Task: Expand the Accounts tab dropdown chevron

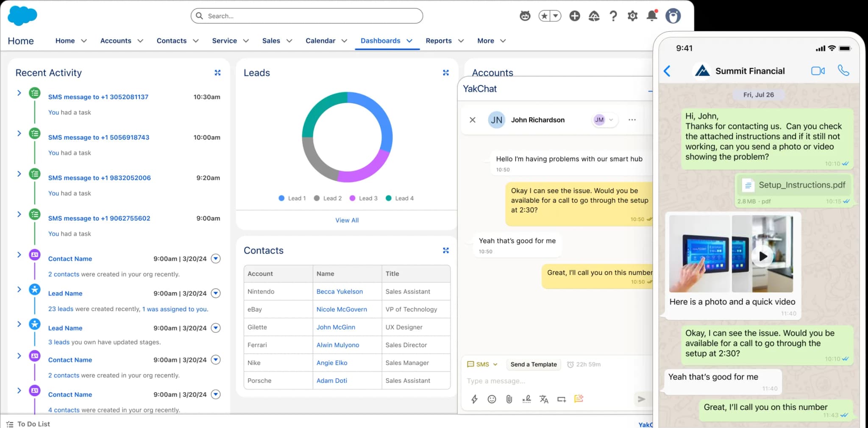Action: point(140,41)
